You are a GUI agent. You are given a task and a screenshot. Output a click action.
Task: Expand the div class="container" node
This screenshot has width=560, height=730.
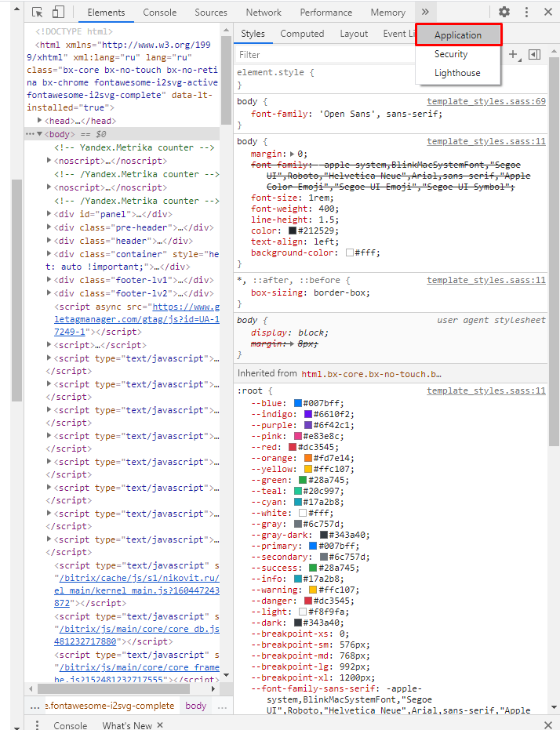pyautogui.click(x=49, y=254)
